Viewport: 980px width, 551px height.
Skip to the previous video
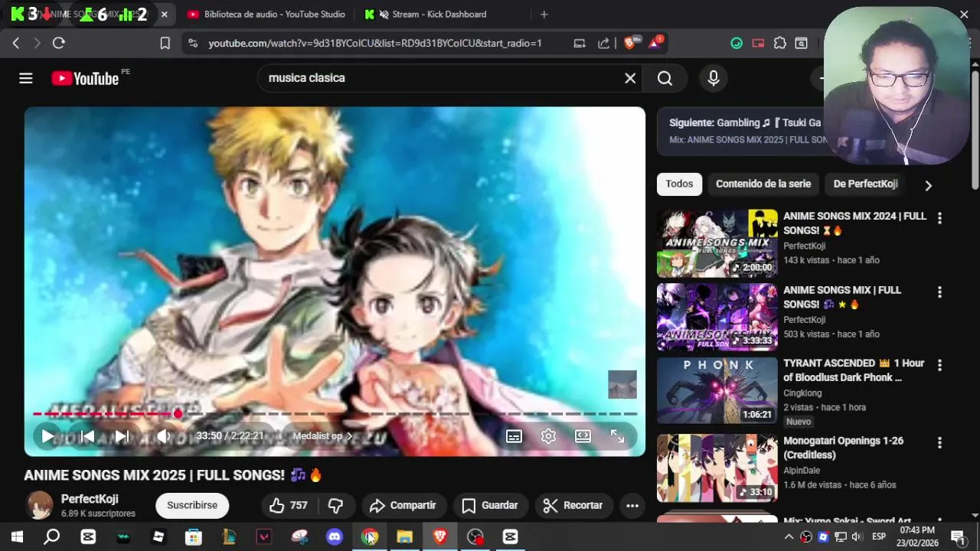click(x=87, y=436)
